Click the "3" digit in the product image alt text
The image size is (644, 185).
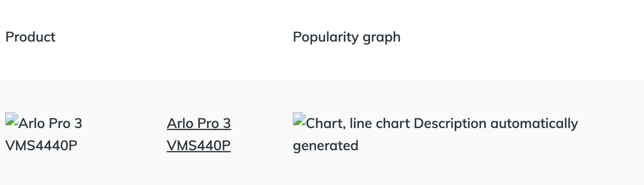pos(78,124)
